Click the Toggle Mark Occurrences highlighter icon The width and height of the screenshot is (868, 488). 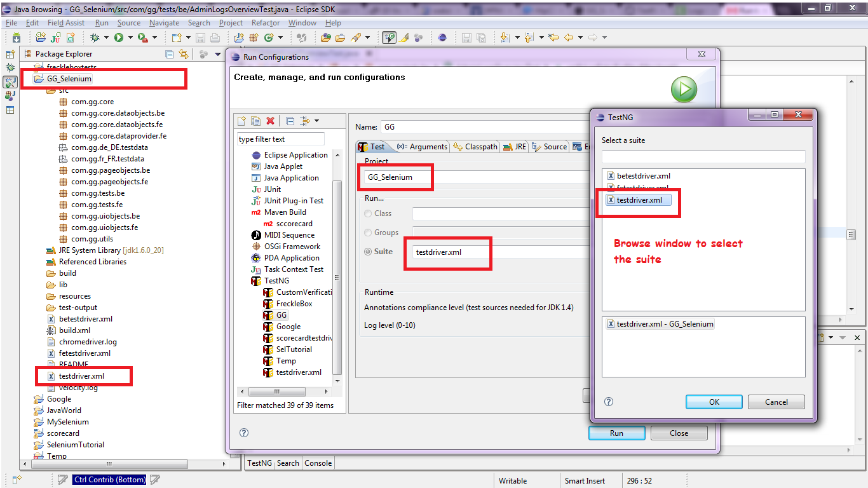click(x=404, y=38)
